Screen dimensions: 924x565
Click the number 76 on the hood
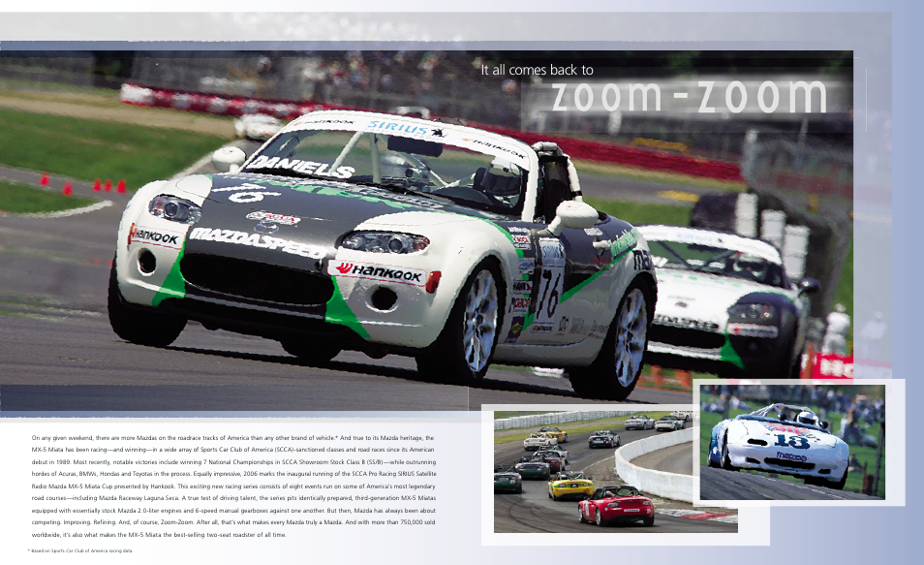pyautogui.click(x=246, y=193)
